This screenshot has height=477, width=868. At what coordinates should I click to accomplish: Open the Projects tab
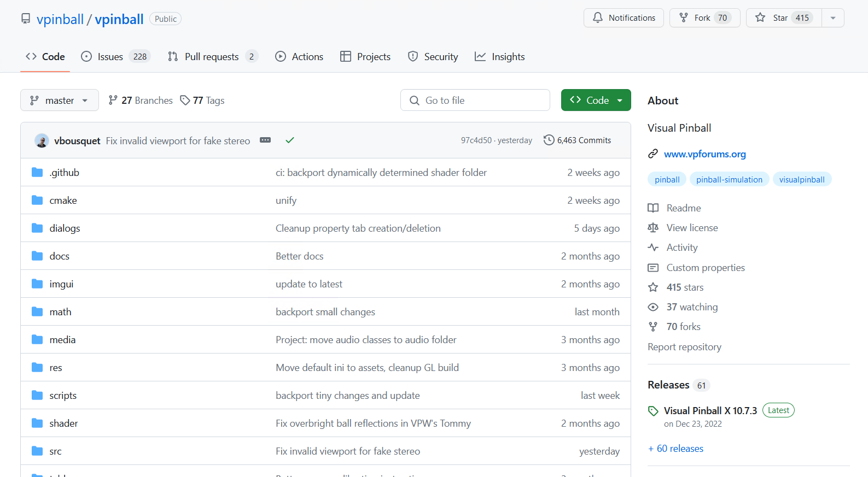(x=365, y=57)
